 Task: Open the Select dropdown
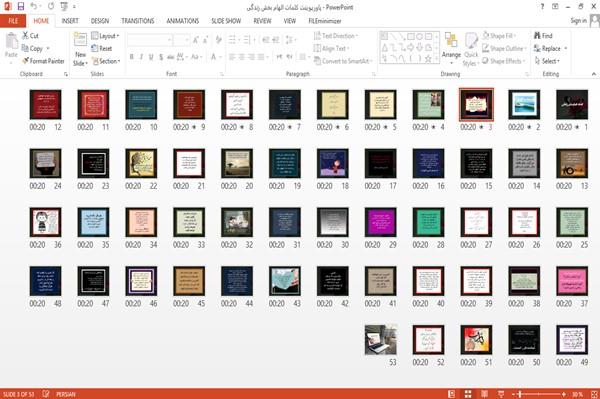[547, 61]
